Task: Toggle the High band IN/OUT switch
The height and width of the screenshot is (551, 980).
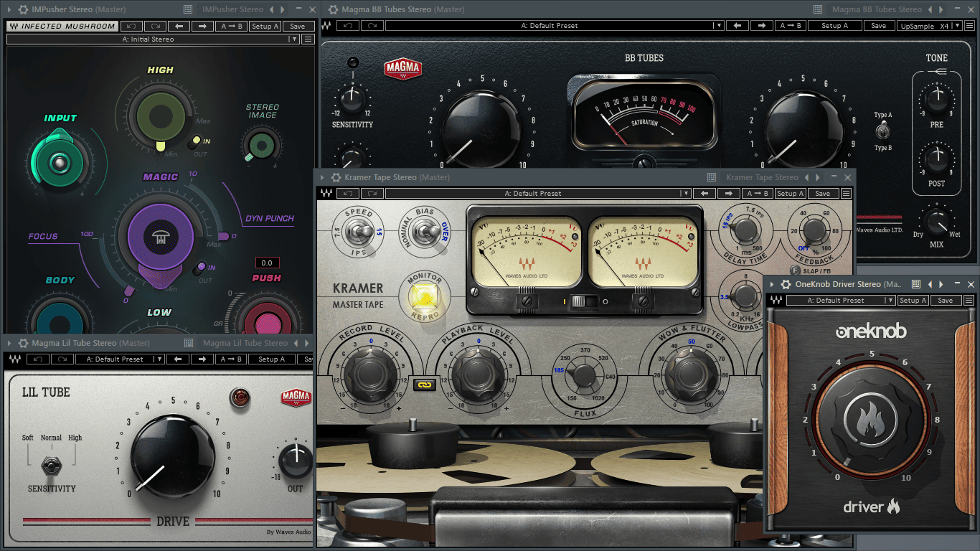Action: (x=194, y=143)
